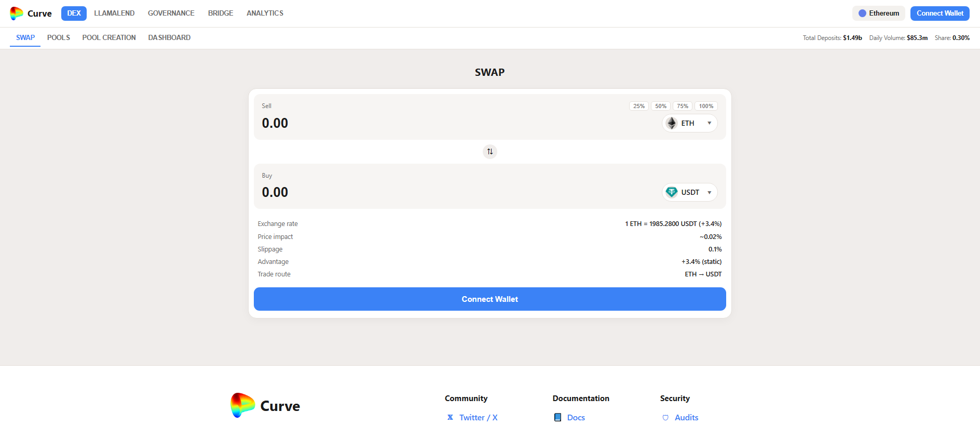This screenshot has width=980, height=425.
Task: Click the Twitter / X icon in the footer
Action: point(450,417)
